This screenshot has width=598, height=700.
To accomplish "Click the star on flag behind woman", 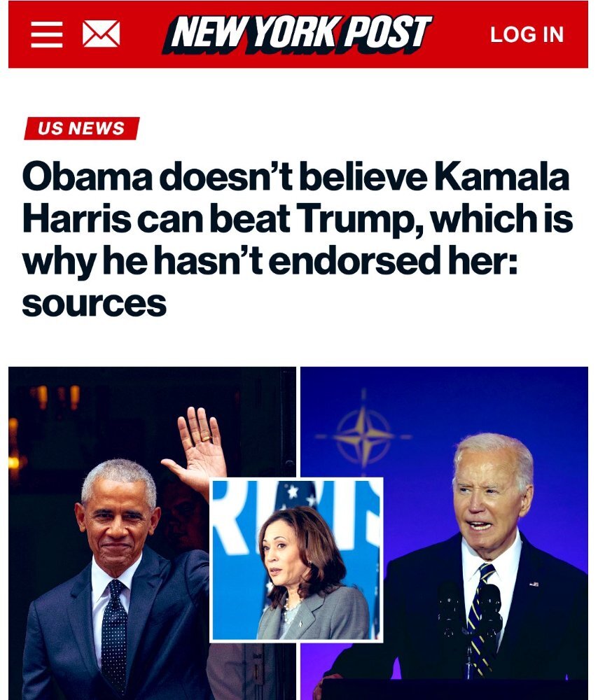I will [x=293, y=492].
